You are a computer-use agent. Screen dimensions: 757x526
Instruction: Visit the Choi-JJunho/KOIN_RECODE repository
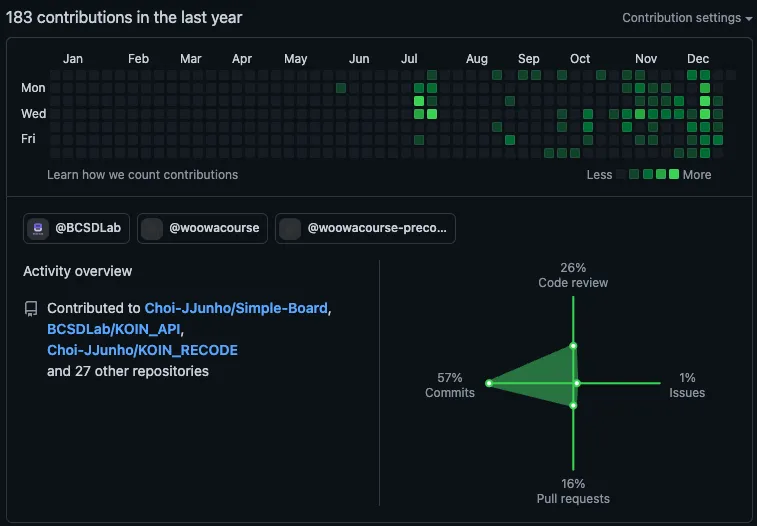tap(142, 350)
